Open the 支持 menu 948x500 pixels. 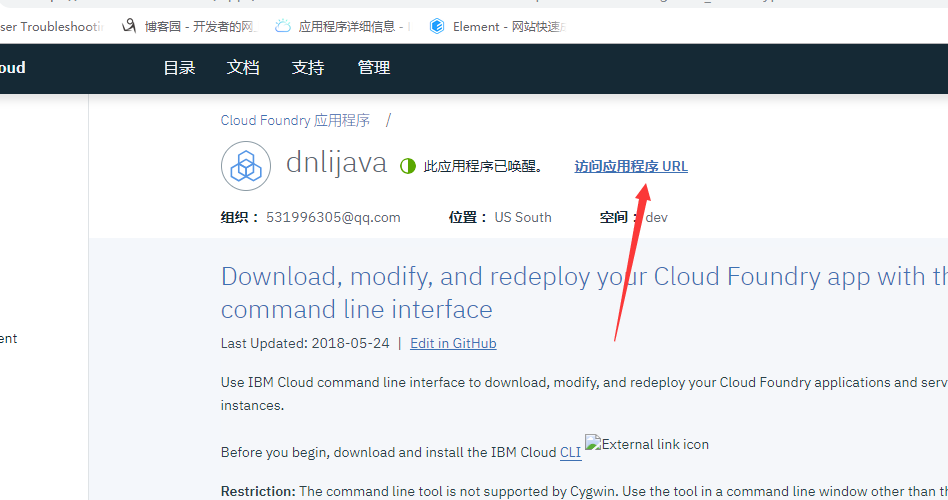pos(308,68)
